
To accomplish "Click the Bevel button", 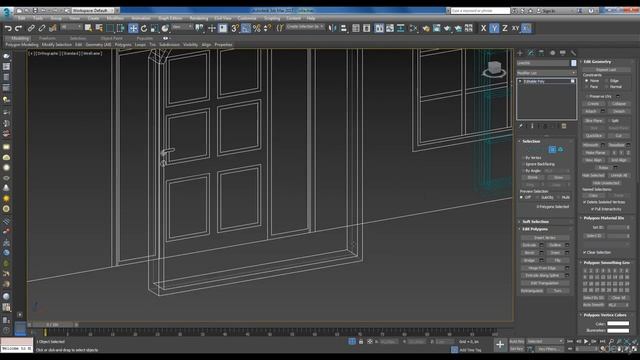I will tap(529, 253).
